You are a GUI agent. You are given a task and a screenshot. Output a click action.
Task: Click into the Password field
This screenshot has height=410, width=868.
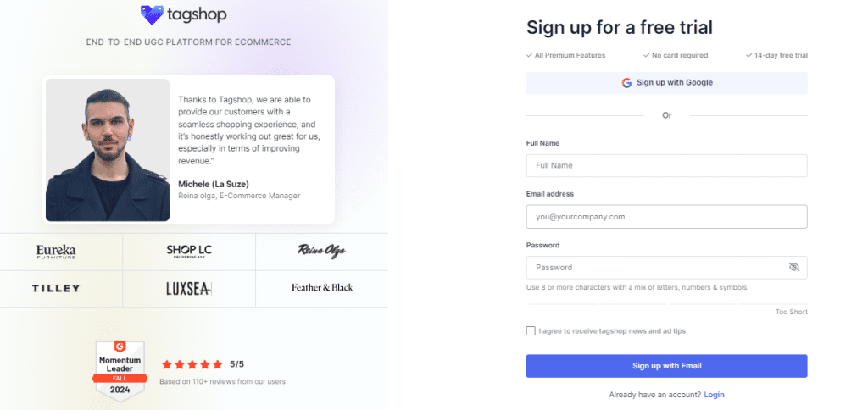653,268
